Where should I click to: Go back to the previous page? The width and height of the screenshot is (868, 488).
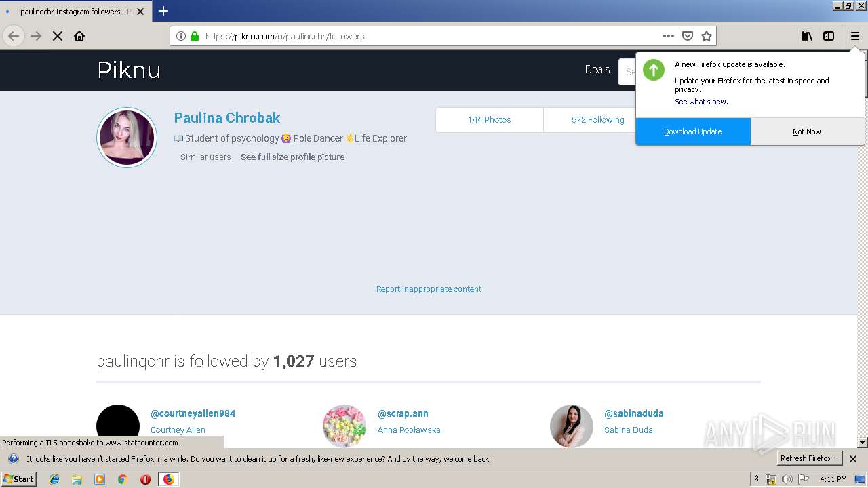(14, 36)
